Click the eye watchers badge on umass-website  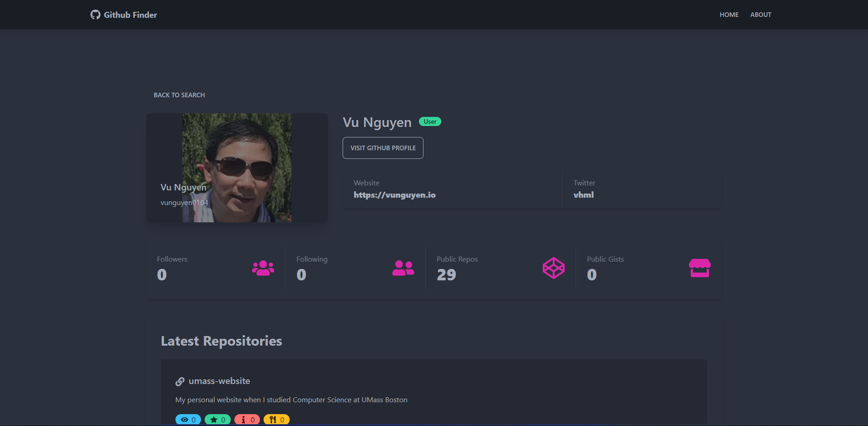[188, 419]
